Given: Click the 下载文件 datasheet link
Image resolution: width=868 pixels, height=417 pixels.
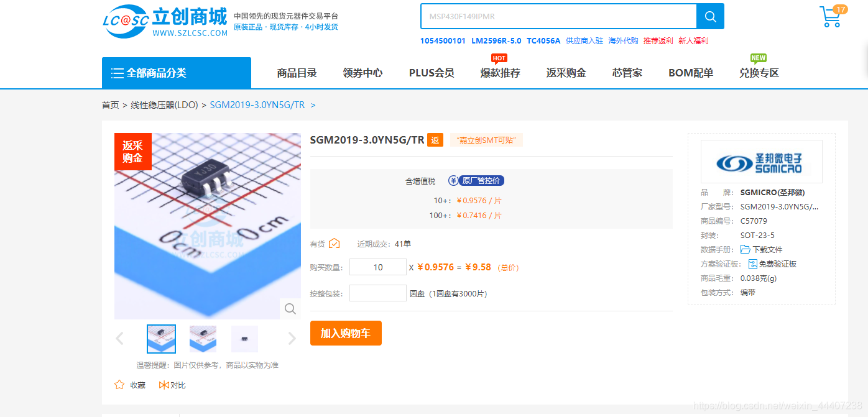Looking at the screenshot, I should click(767, 250).
